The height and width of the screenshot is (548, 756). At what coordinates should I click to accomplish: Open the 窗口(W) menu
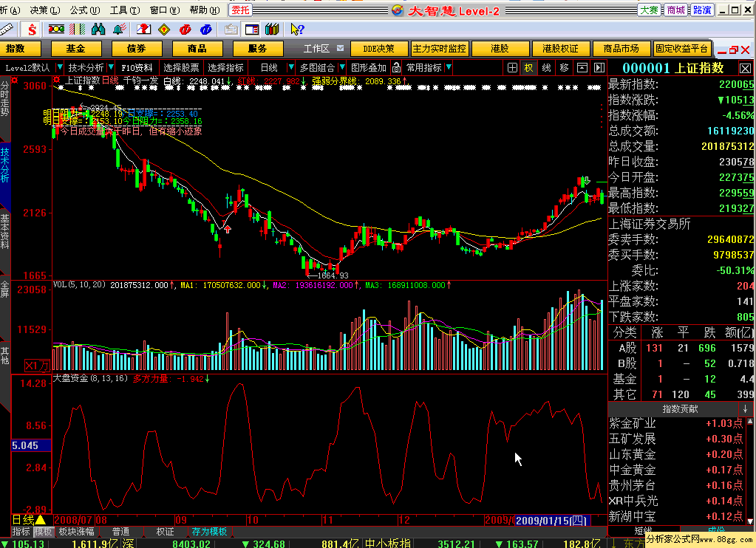165,10
